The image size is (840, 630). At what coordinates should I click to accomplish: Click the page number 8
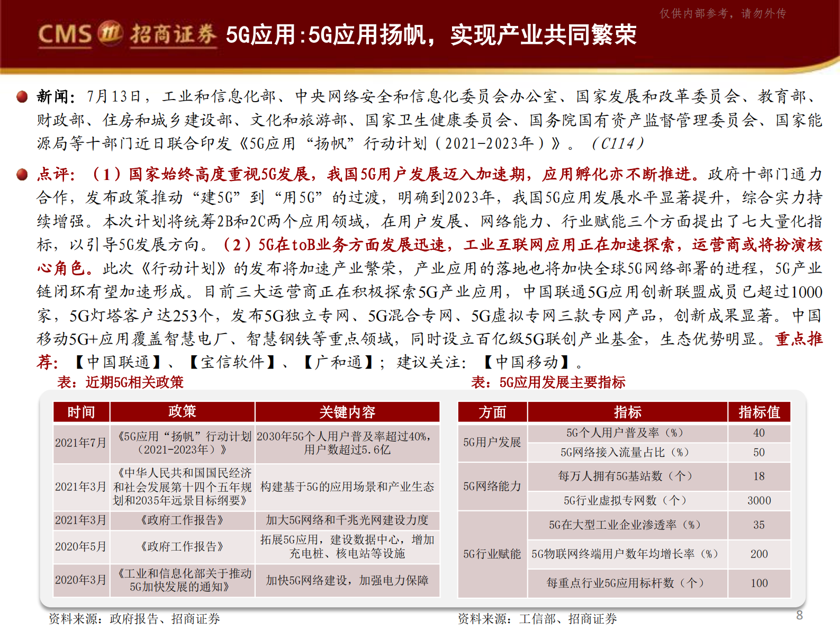coord(799,615)
